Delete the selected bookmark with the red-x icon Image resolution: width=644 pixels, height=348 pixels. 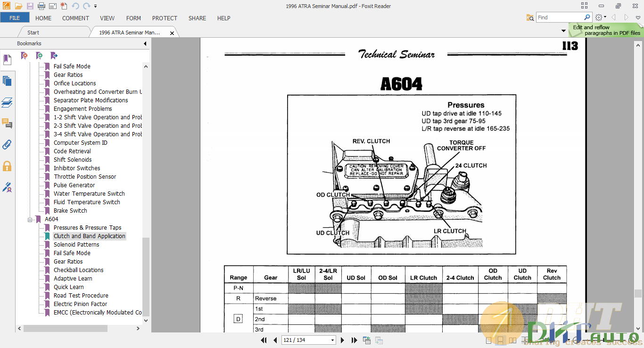25,56
